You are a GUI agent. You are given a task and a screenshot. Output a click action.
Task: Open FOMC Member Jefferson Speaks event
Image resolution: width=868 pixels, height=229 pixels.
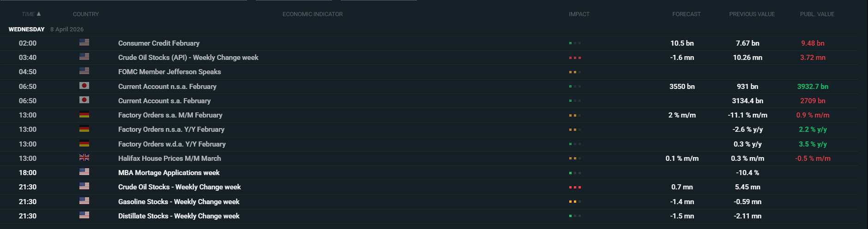point(169,72)
